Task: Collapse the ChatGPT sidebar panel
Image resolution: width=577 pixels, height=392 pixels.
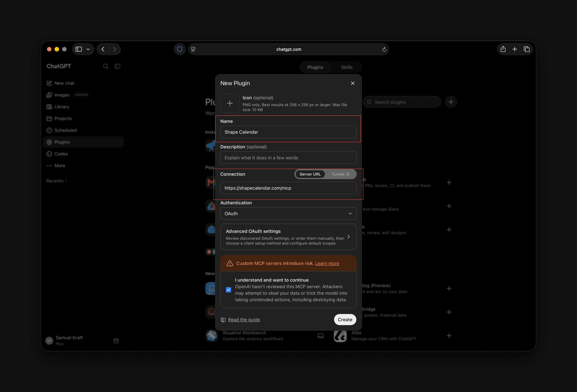Action: [x=117, y=66]
